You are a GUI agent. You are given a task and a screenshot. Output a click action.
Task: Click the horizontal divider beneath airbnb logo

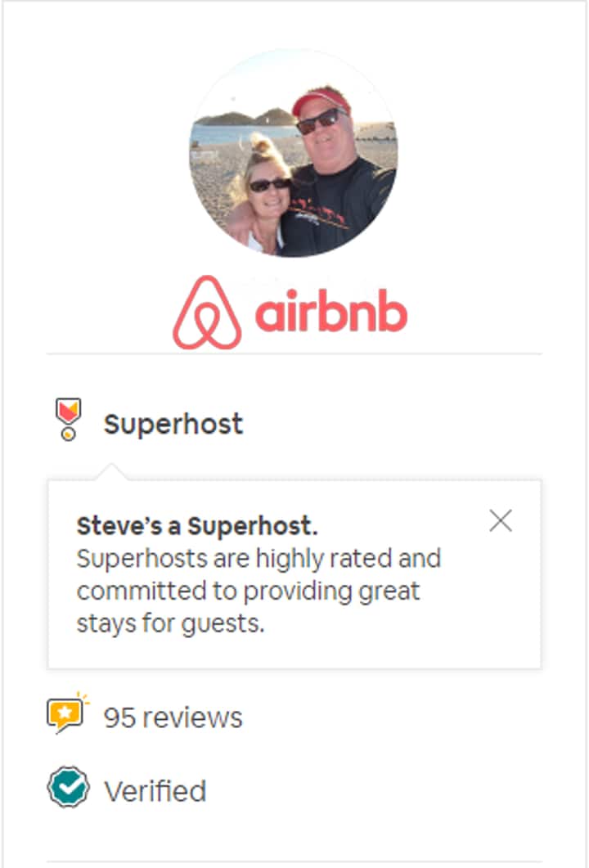tap(294, 353)
